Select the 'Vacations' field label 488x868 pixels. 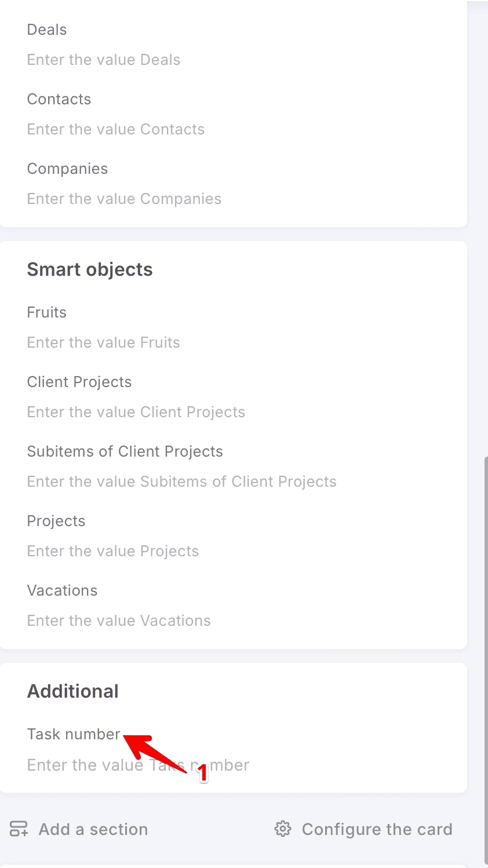[63, 590]
